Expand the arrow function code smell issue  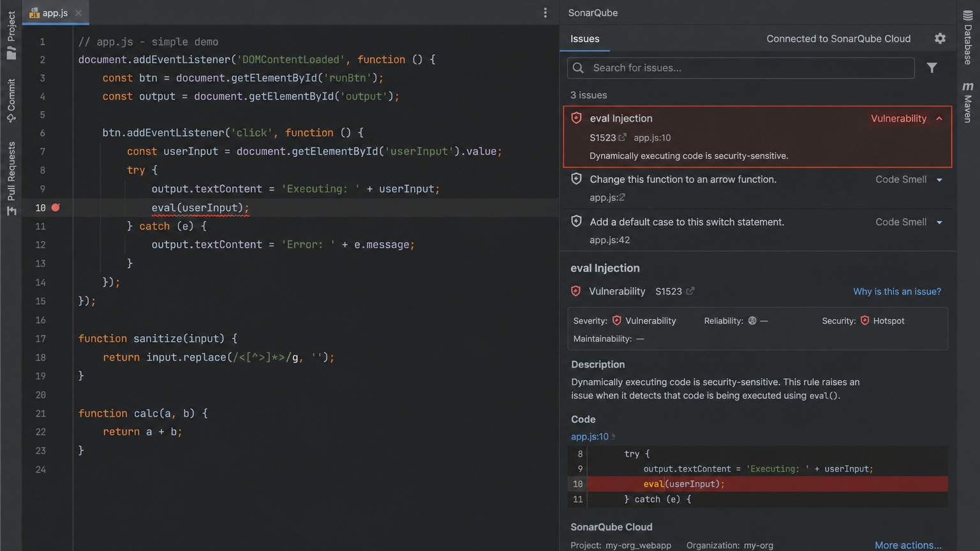(939, 180)
